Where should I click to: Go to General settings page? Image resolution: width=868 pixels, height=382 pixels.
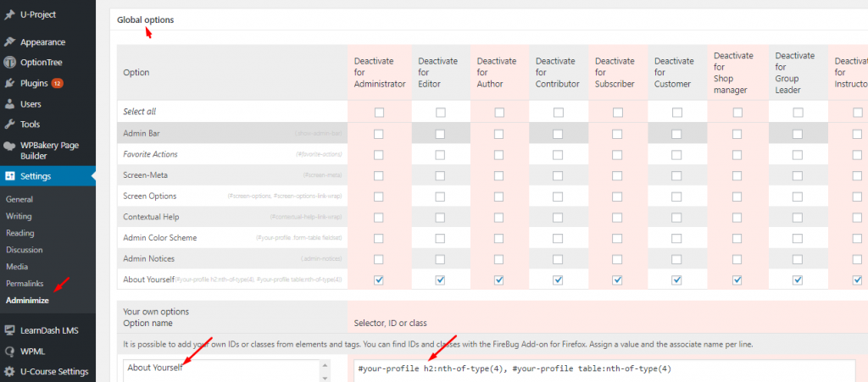(19, 200)
